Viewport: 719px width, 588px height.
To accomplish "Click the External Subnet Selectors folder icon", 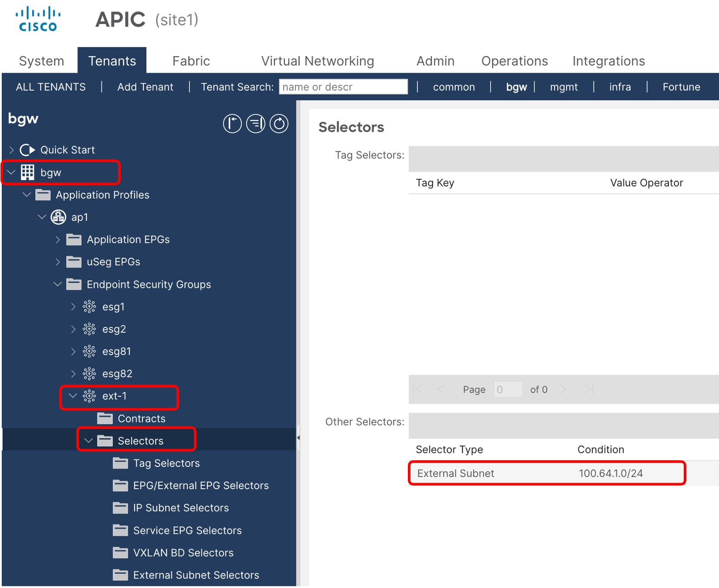I will click(x=120, y=575).
